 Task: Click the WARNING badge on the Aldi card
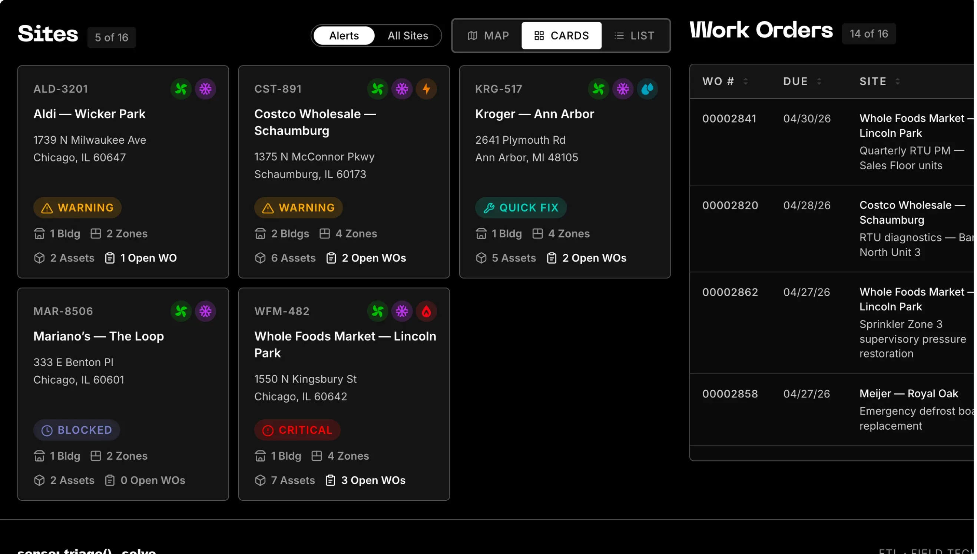[77, 209]
